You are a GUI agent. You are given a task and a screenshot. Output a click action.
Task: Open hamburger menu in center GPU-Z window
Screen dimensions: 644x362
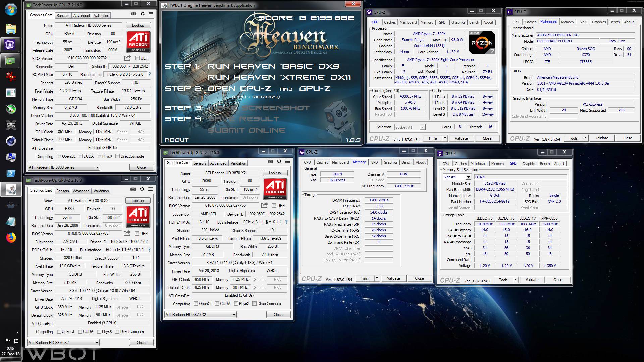pyautogui.click(x=287, y=162)
